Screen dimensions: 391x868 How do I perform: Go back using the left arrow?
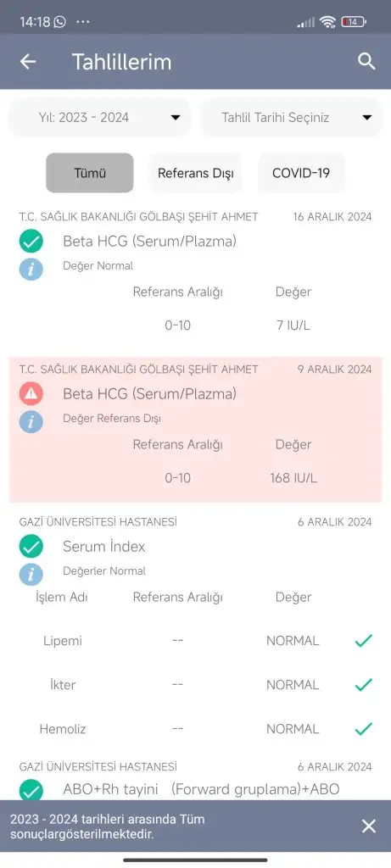(28, 61)
